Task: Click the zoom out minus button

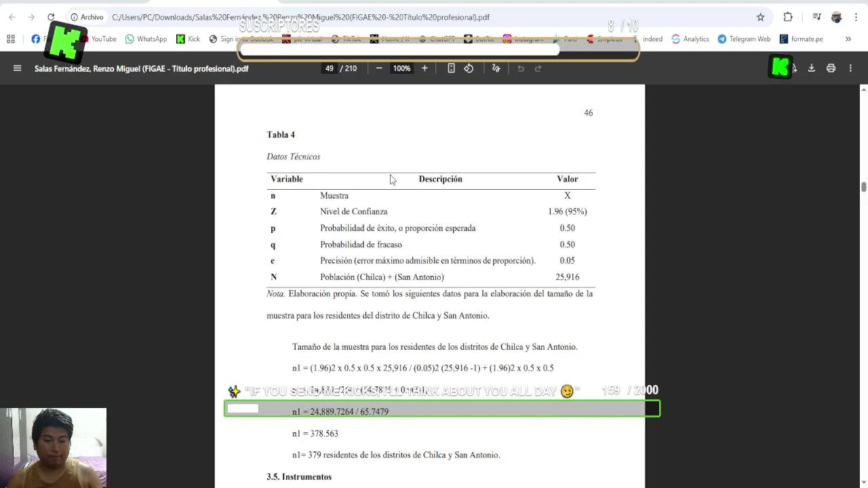Action: pos(379,68)
